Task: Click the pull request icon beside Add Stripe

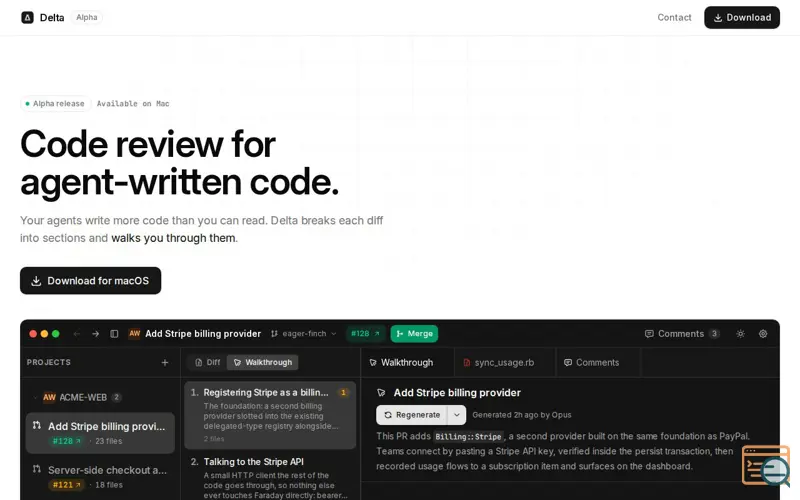Action: click(37, 425)
